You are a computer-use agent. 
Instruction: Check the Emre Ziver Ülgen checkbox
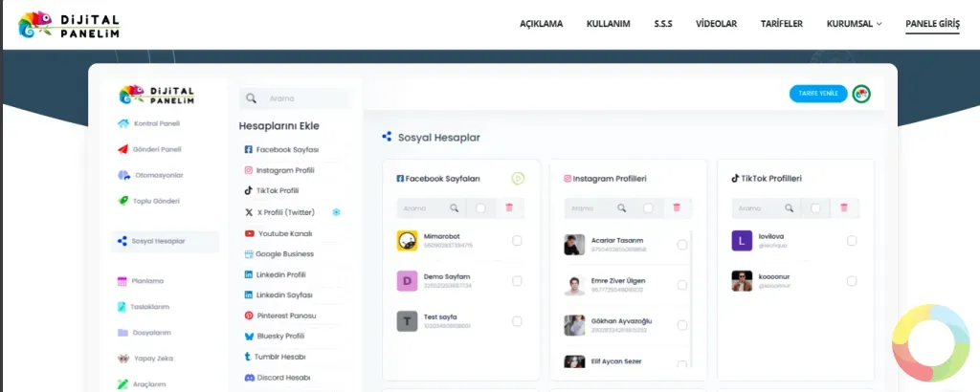point(681,285)
